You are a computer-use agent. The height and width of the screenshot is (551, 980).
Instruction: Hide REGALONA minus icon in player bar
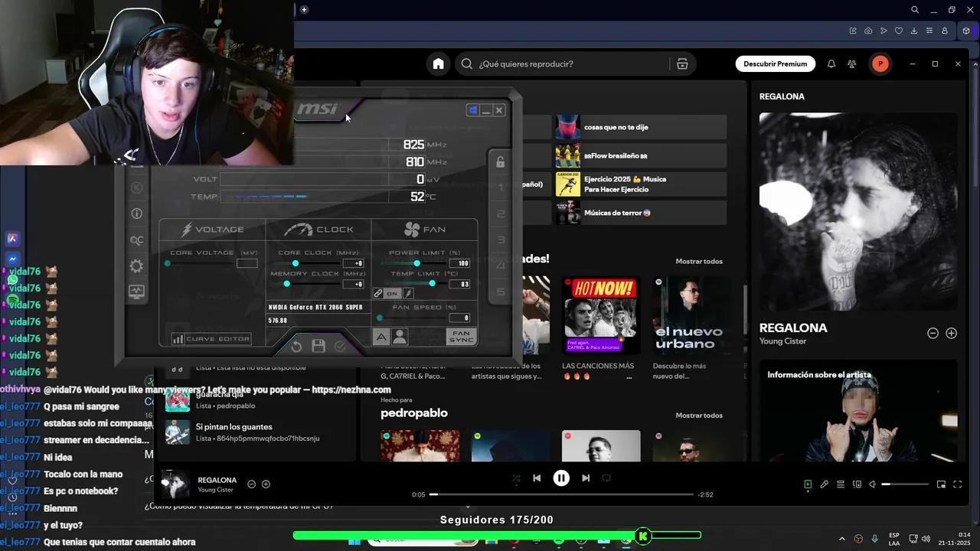click(251, 484)
